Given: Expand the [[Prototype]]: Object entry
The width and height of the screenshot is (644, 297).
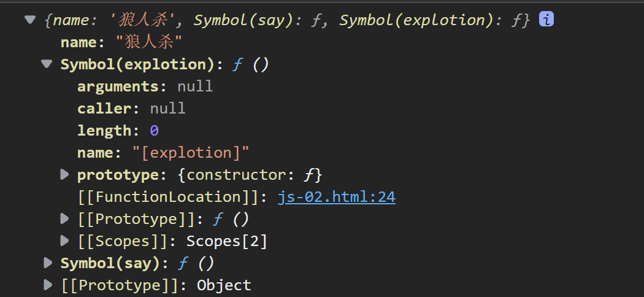Looking at the screenshot, I should point(48,285).
